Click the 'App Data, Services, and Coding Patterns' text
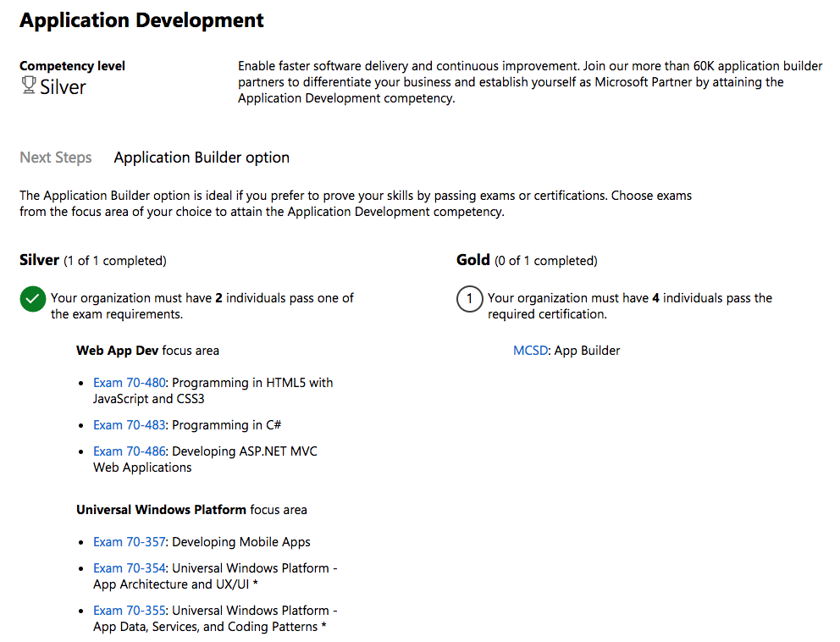The width and height of the screenshot is (840, 642). click(x=205, y=627)
